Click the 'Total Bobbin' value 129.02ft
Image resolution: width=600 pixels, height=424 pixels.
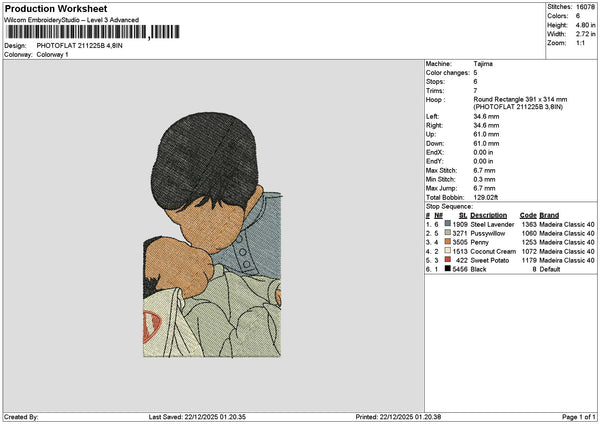[486, 197]
